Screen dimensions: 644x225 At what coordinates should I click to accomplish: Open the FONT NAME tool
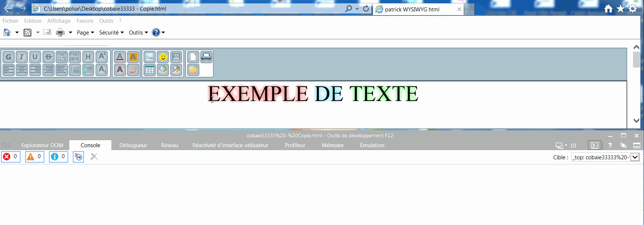tap(75, 57)
